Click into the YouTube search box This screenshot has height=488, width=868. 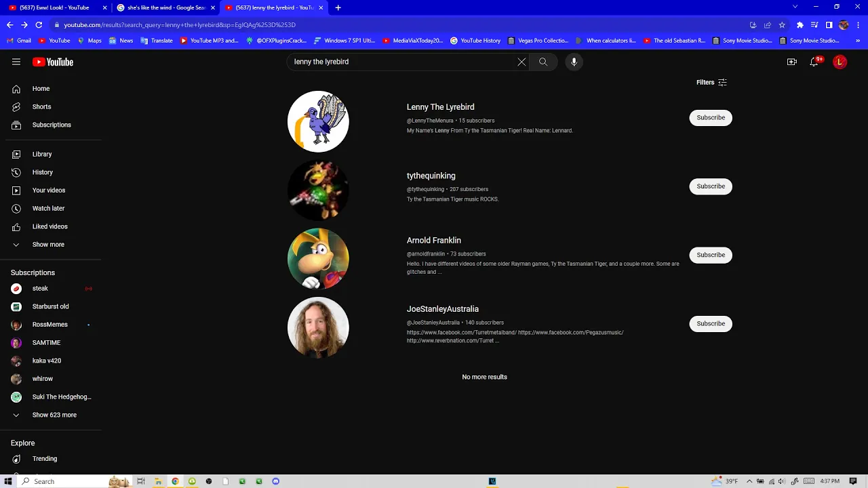point(403,62)
